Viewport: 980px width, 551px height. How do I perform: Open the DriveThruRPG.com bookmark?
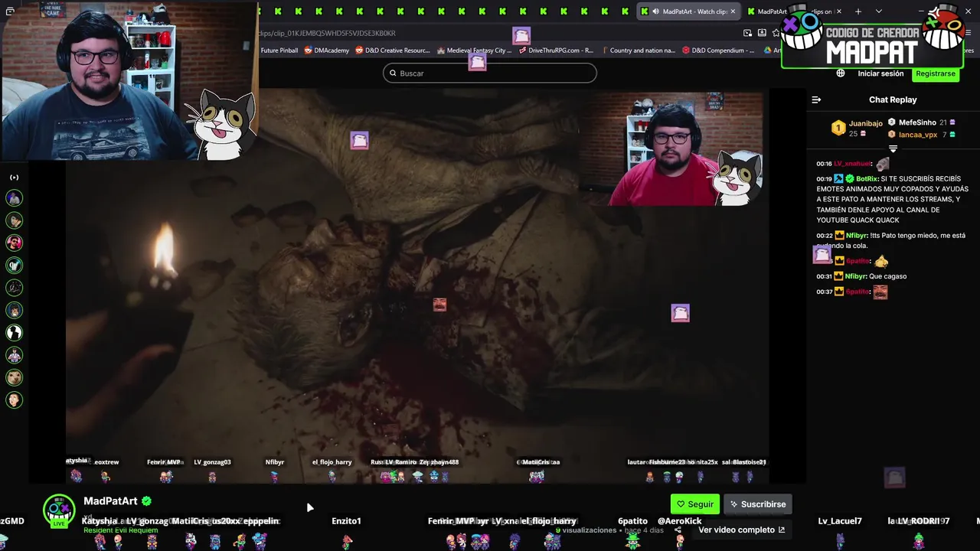point(557,51)
